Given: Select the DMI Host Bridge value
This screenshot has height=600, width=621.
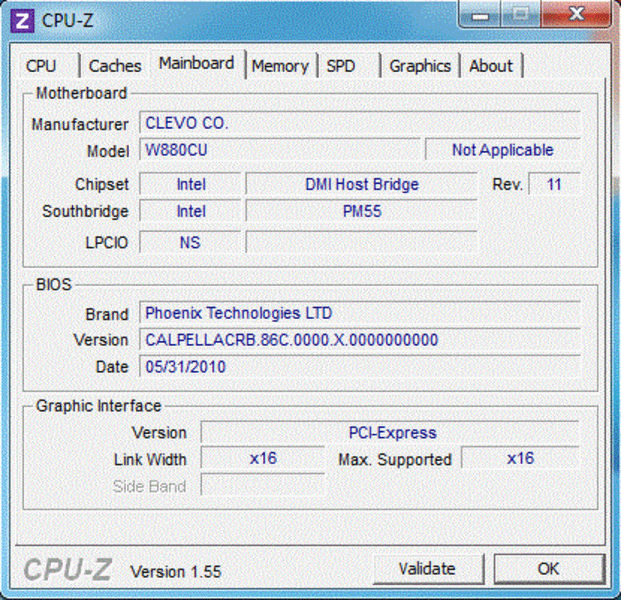Looking at the screenshot, I should point(361,184).
